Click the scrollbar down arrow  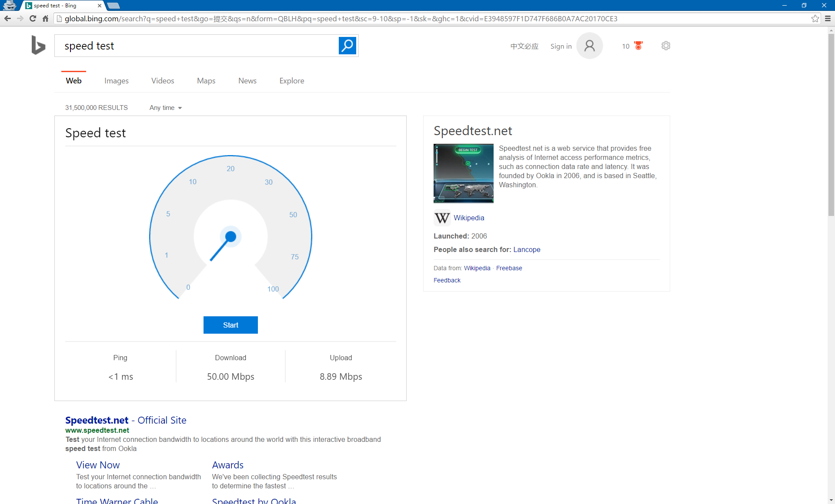831,501
